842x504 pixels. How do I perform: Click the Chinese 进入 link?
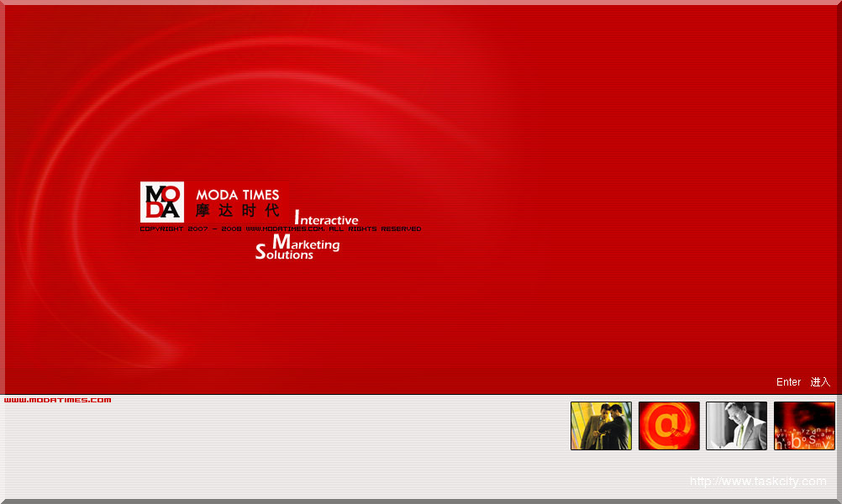point(820,382)
